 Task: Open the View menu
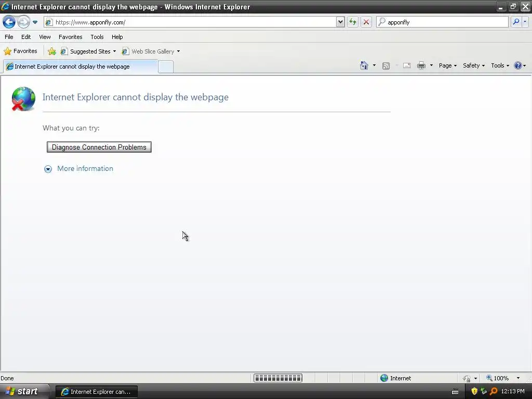(x=45, y=37)
